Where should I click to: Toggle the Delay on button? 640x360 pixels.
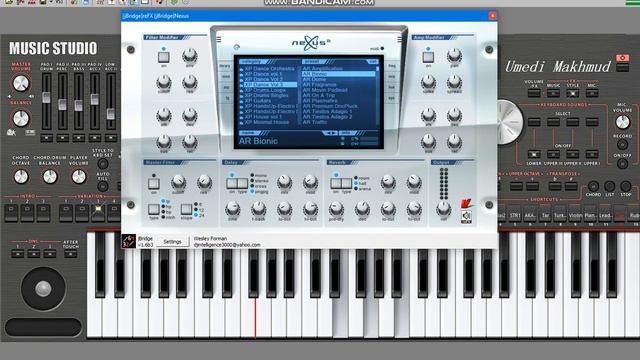pos(232,183)
